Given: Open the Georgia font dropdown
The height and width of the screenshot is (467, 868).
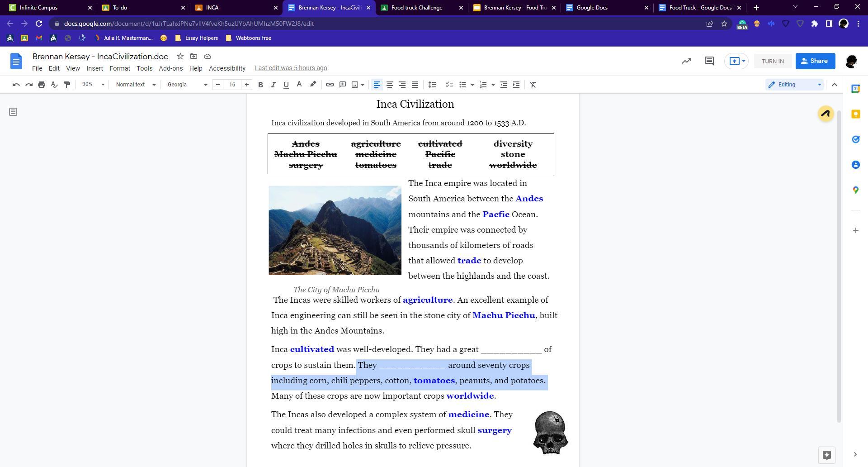Looking at the screenshot, I should tap(187, 85).
